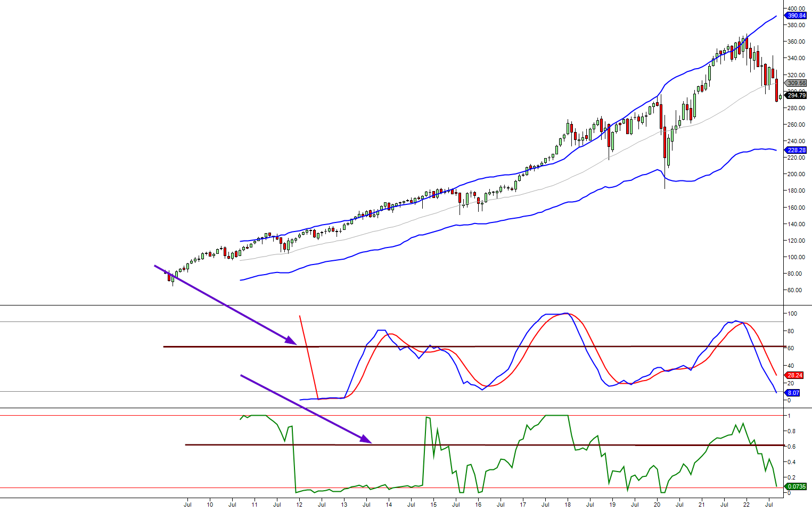Click year 14 on the time axis
Image resolution: width=812 pixels, height=512 pixels.
click(x=389, y=504)
